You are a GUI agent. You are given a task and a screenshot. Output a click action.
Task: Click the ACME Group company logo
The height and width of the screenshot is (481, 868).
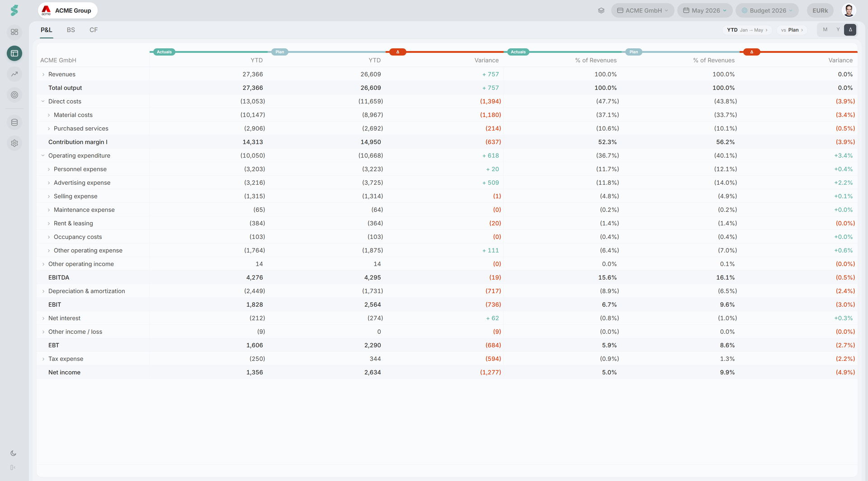pyautogui.click(x=68, y=10)
